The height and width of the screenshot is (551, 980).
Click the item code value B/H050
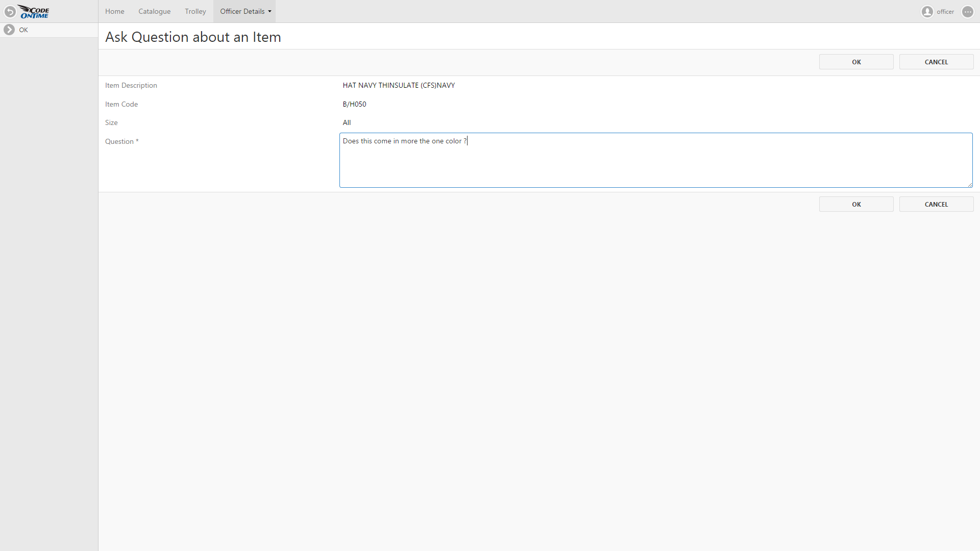click(x=354, y=104)
